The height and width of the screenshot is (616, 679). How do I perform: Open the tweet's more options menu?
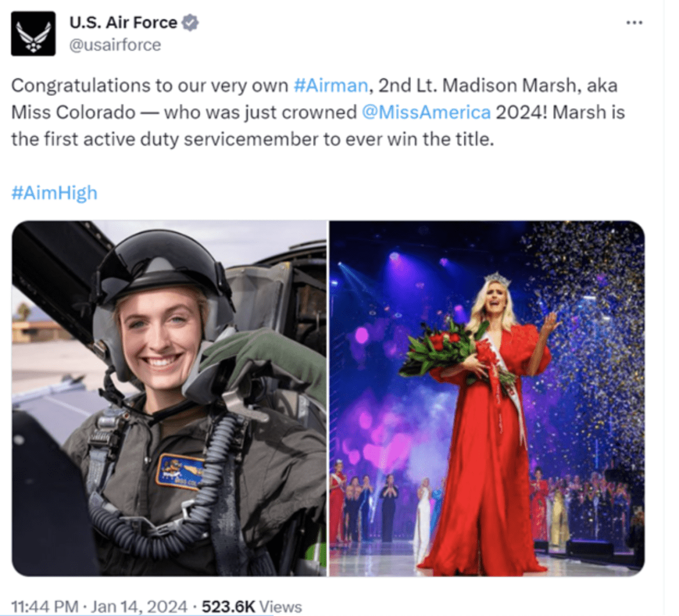(x=634, y=23)
